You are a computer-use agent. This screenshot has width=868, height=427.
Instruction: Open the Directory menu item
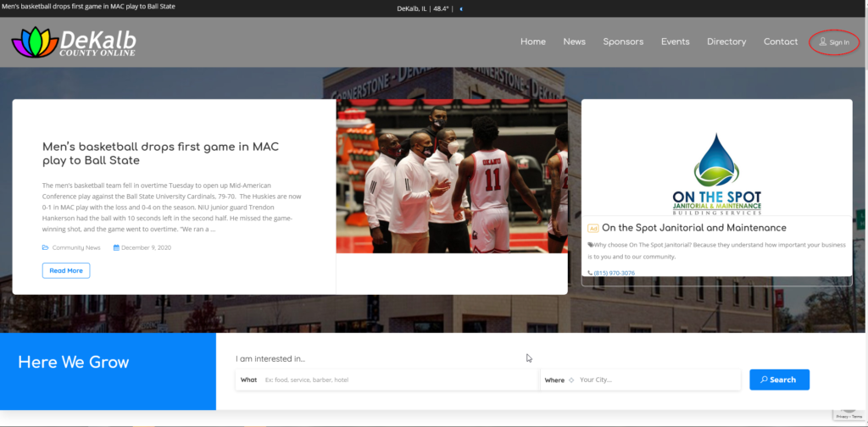(x=726, y=42)
